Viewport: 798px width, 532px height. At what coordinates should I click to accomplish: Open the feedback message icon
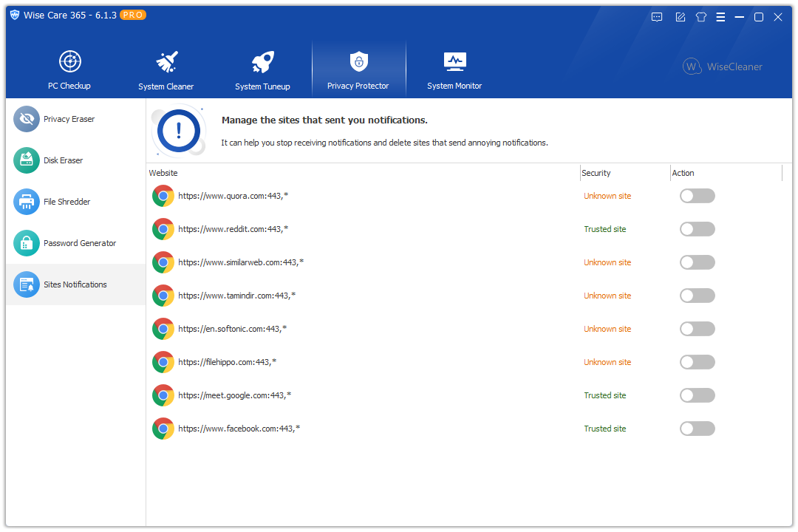click(657, 16)
